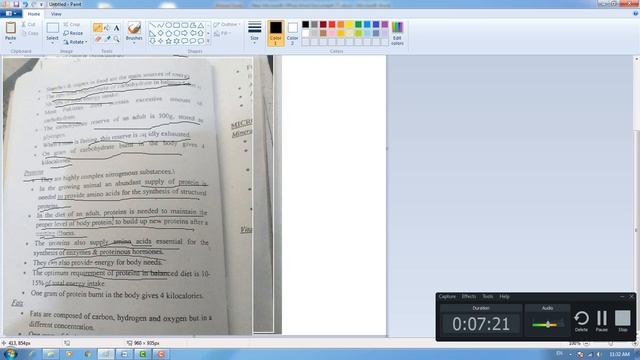The height and width of the screenshot is (360, 640).
Task: Select the Five-point star shape
Action: 169,41
